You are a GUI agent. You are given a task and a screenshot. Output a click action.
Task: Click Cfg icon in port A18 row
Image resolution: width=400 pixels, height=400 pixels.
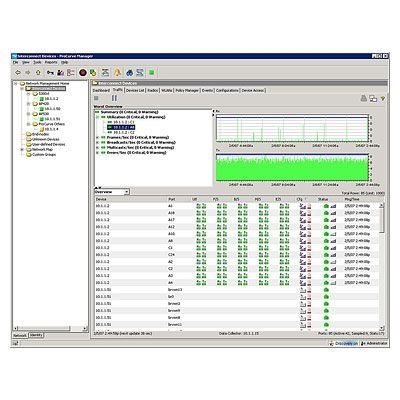tap(303, 213)
